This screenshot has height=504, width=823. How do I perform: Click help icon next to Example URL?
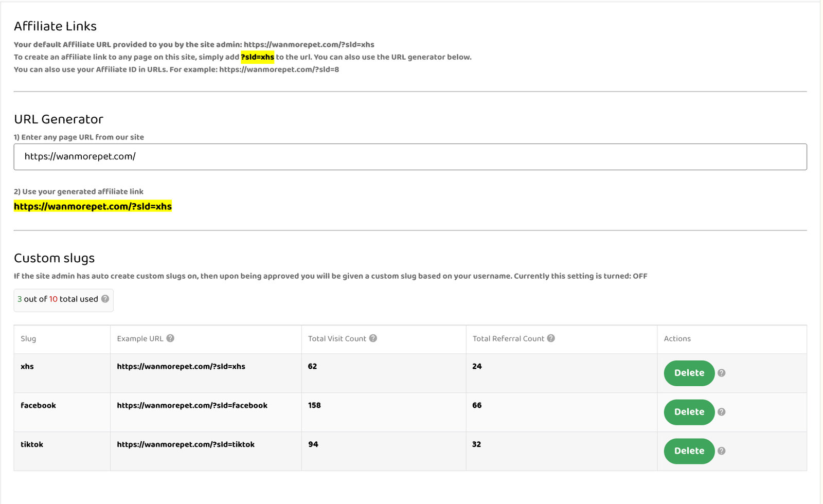[170, 338]
